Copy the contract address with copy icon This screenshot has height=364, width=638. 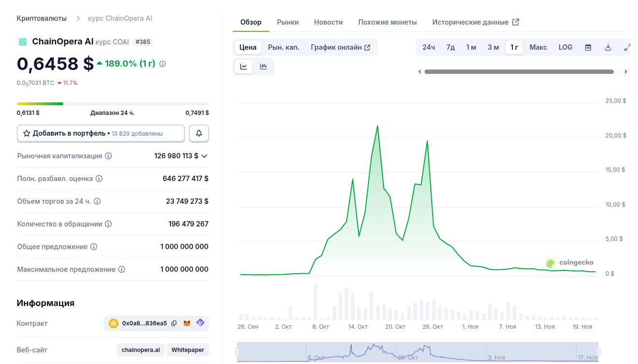(x=174, y=323)
